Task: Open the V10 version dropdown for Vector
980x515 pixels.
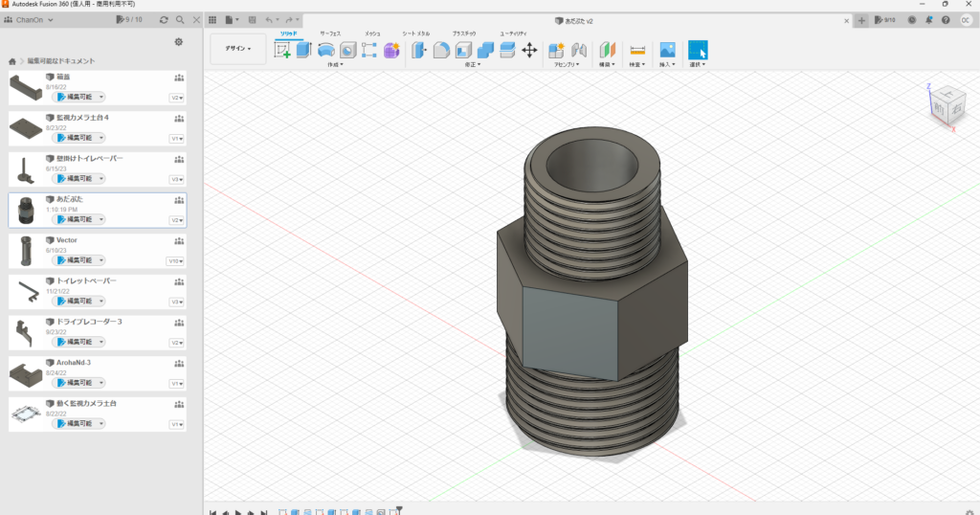Action: (x=175, y=260)
